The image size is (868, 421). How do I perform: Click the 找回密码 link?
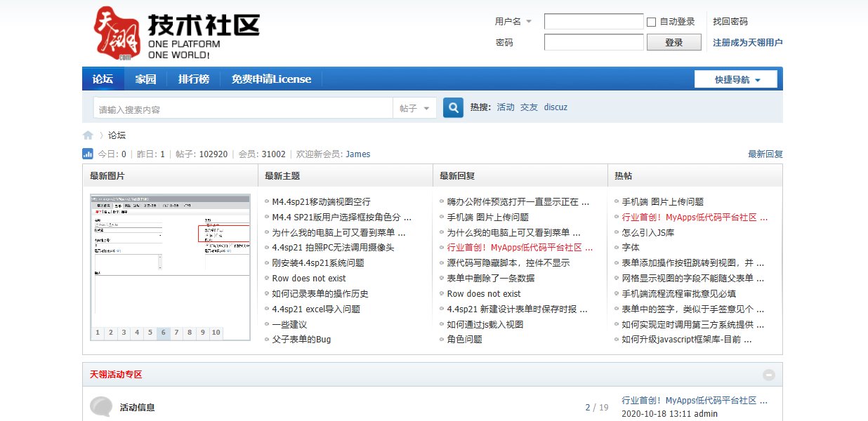730,22
